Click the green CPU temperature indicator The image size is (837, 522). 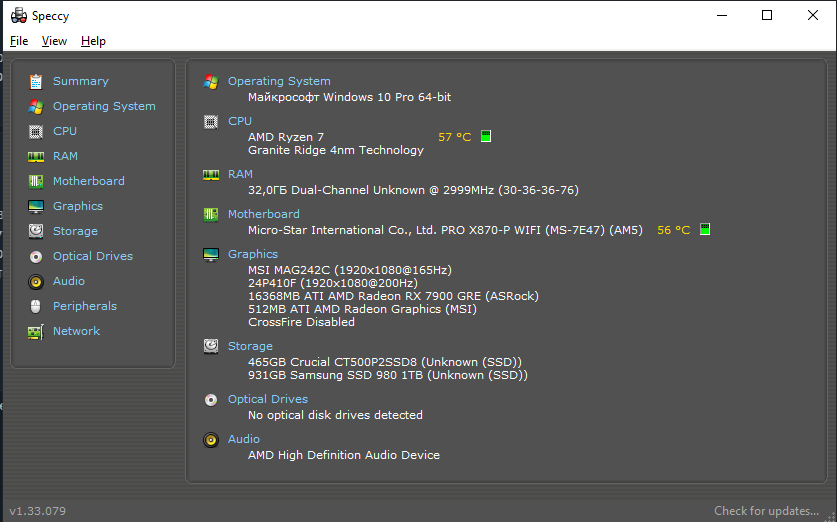(x=486, y=136)
